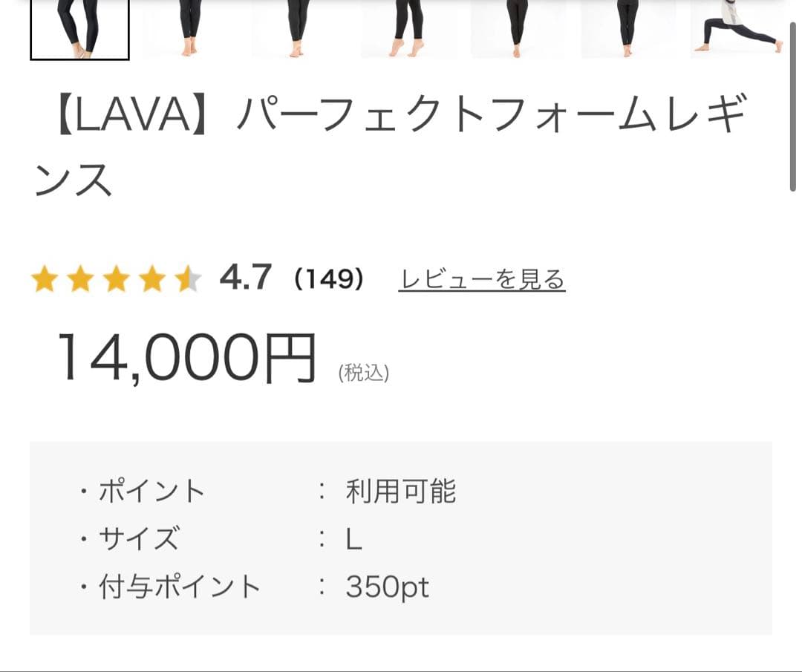Select the currently highlighted first leggings thumbnail
Viewport: 802px width, 672px height.
point(79,30)
